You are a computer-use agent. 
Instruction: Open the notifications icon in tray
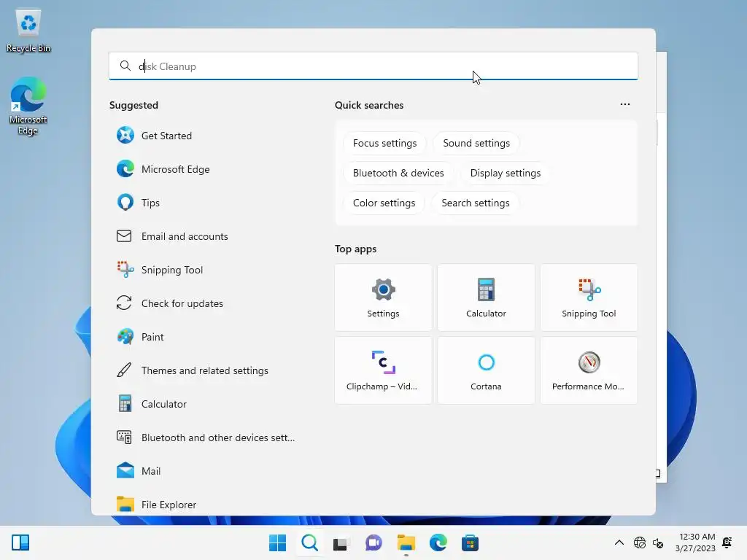(727, 542)
